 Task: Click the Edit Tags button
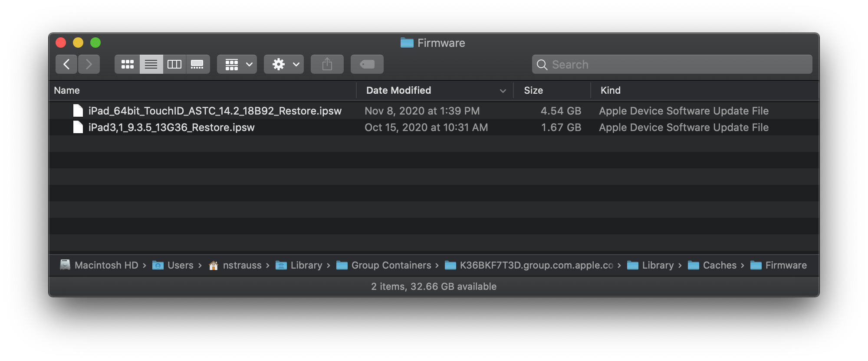click(x=367, y=64)
